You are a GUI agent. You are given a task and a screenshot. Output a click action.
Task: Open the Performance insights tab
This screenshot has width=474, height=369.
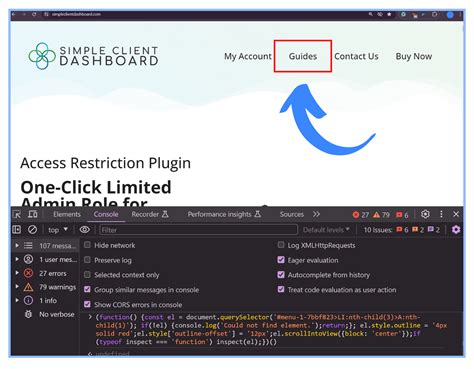[x=224, y=214]
